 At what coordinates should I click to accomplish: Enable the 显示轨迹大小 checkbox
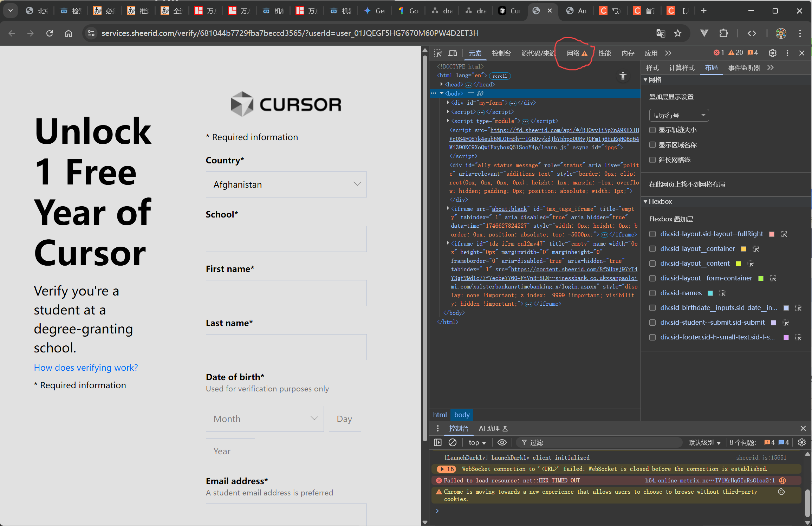(x=652, y=130)
